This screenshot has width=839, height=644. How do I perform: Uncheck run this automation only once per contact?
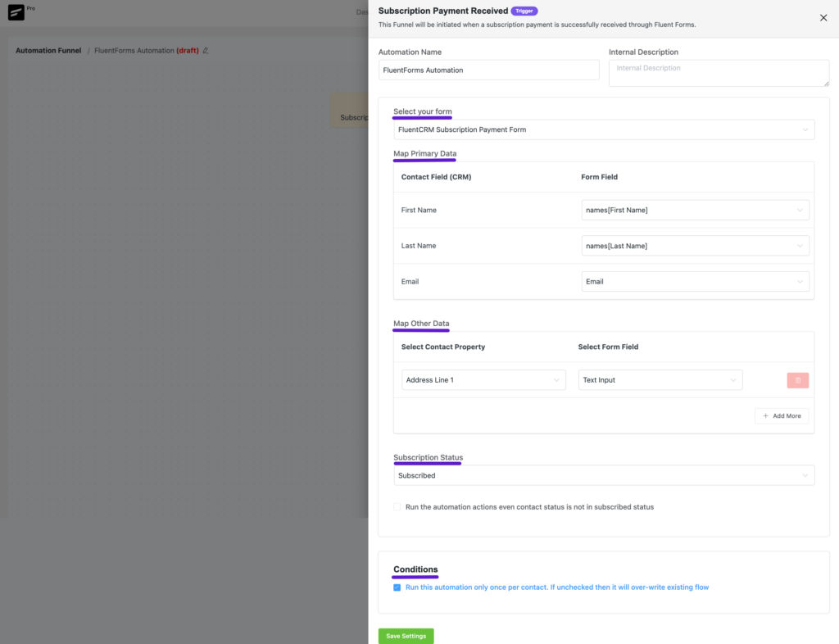point(397,587)
